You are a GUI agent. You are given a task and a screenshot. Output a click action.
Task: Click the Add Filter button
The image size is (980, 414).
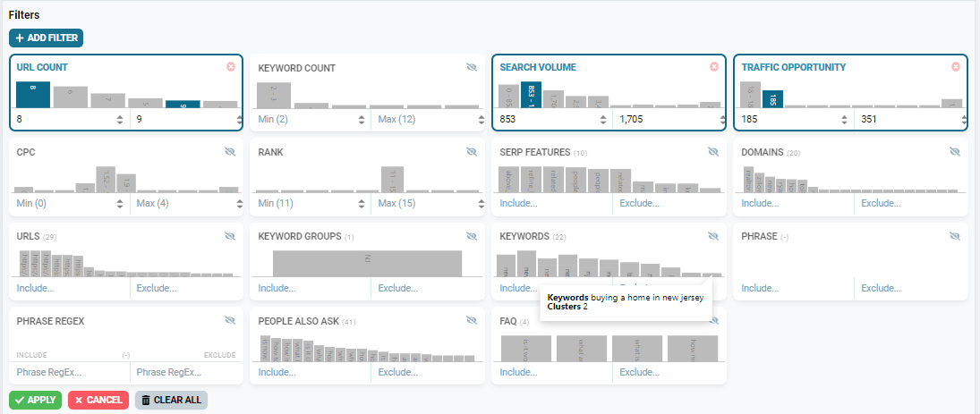pos(47,38)
